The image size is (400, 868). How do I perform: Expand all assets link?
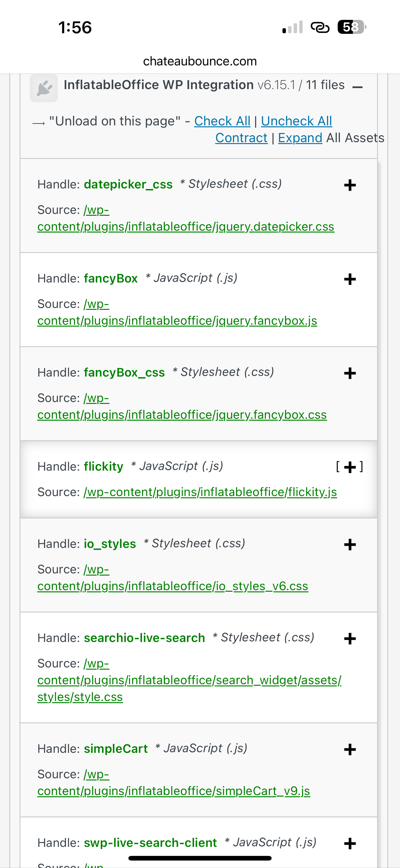[300, 138]
